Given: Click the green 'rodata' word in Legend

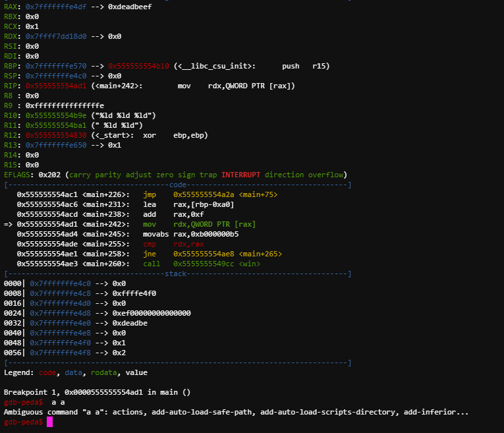Looking at the screenshot, I should 104,373.
